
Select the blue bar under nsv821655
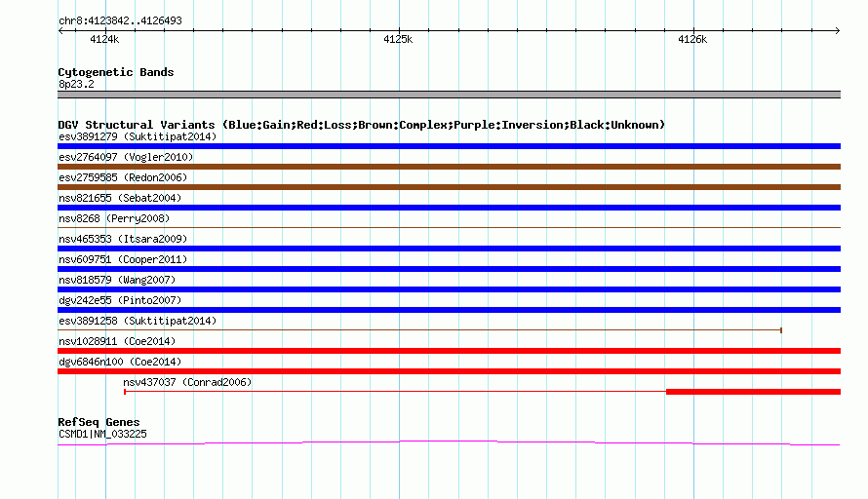[x=449, y=208]
